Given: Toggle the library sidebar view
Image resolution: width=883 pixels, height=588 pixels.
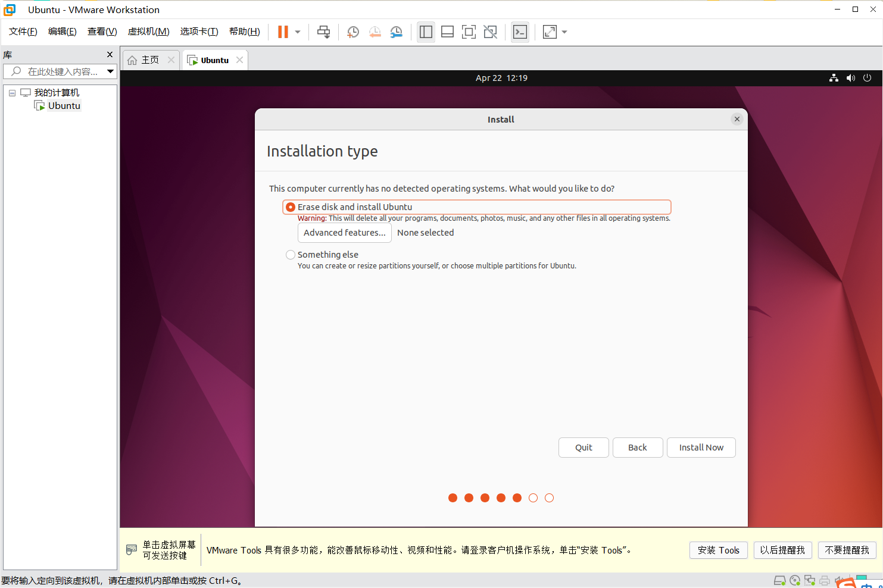Looking at the screenshot, I should click(426, 32).
